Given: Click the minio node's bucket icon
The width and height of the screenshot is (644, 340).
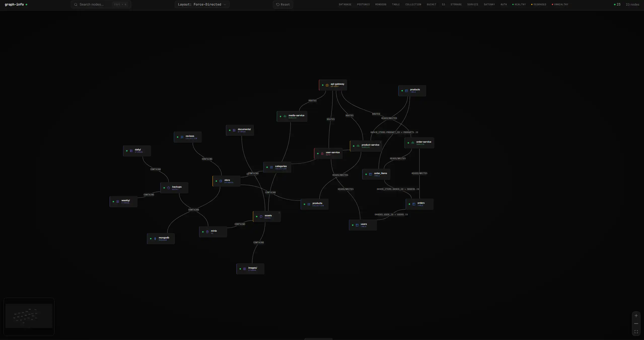Looking at the screenshot, I should (207, 232).
